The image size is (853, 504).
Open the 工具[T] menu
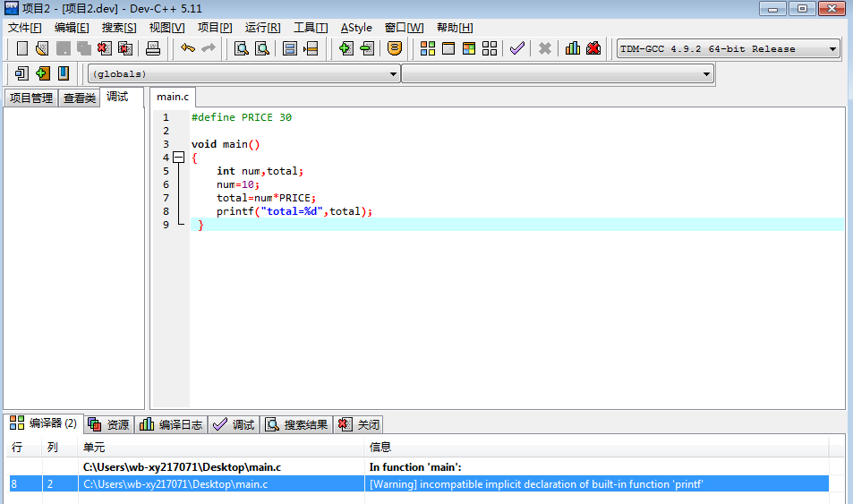311,28
